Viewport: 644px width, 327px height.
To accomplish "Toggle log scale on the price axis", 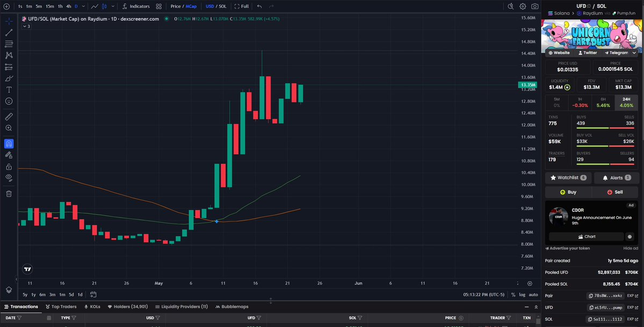I will coord(522,295).
